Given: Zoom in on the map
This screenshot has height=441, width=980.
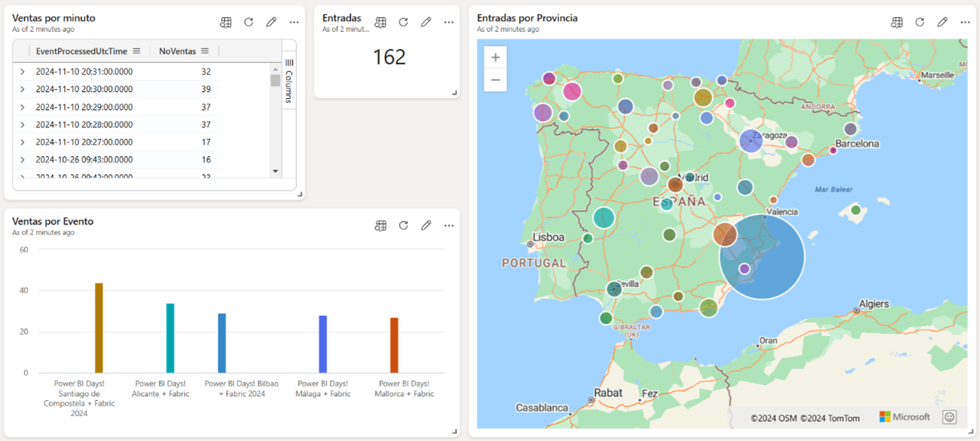Looking at the screenshot, I should (496, 57).
